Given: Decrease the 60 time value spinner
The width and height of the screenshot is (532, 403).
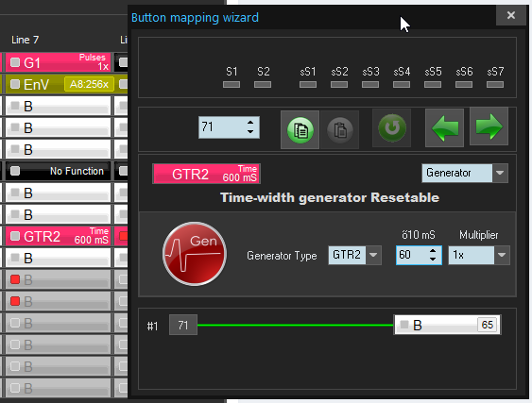Looking at the screenshot, I should pos(433,260).
